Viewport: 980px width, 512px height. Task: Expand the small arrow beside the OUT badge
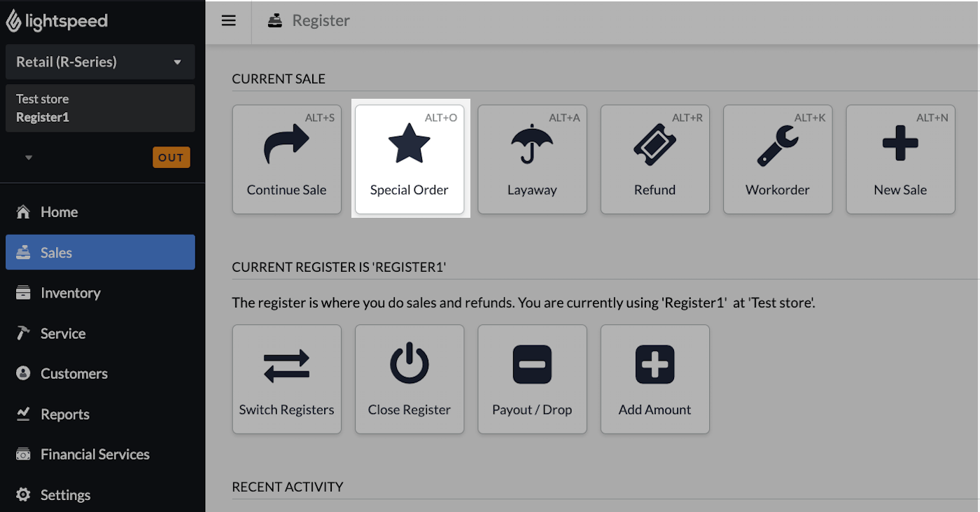tap(29, 158)
